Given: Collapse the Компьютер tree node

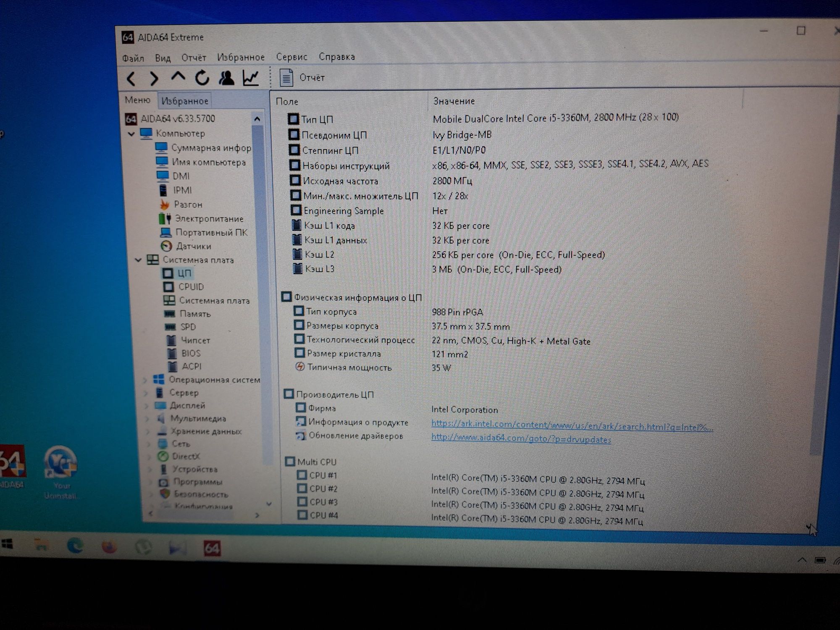Looking at the screenshot, I should [x=131, y=134].
